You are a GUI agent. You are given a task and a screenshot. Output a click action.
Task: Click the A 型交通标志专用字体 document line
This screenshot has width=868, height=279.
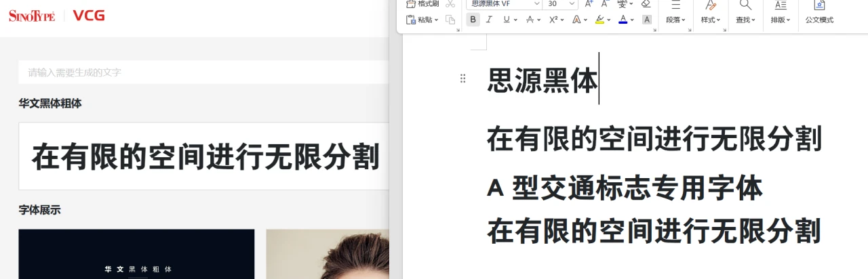coord(625,188)
